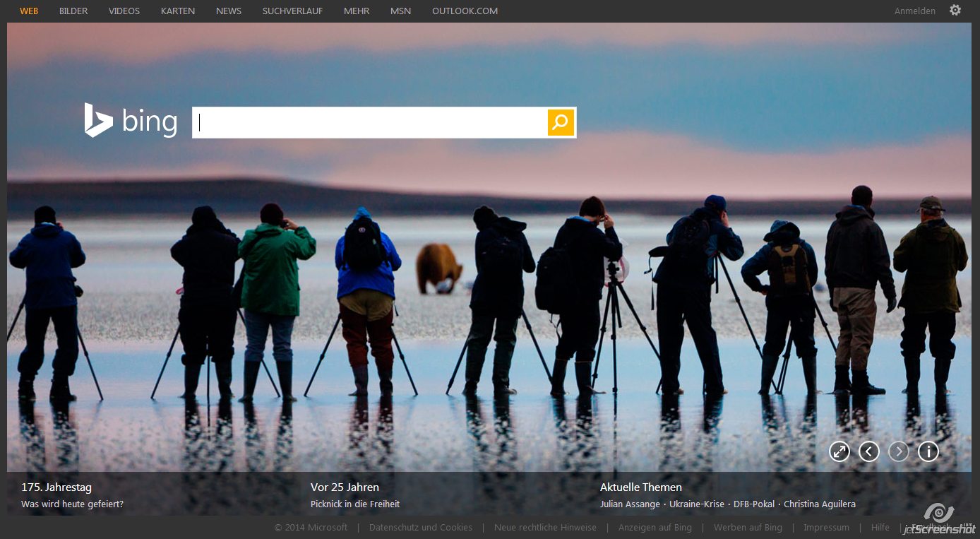980x539 pixels.
Task: Click the Anmelden sign-in link
Action: pos(914,11)
